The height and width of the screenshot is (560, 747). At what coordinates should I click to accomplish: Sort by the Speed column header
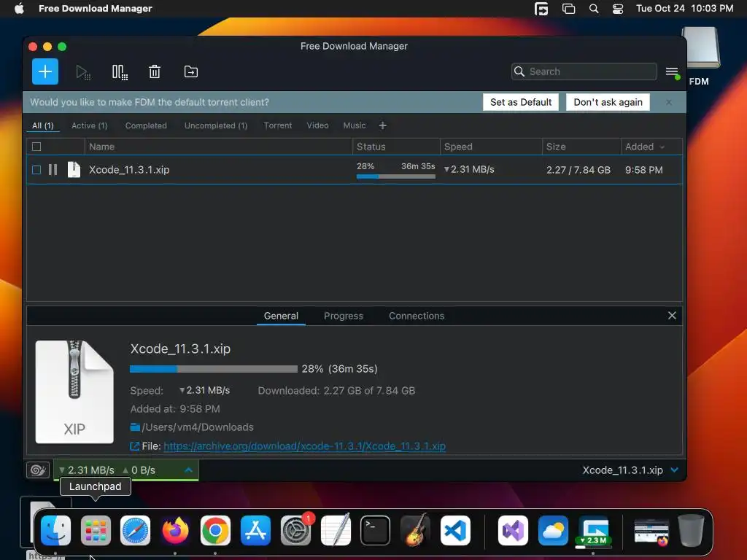tap(491, 147)
